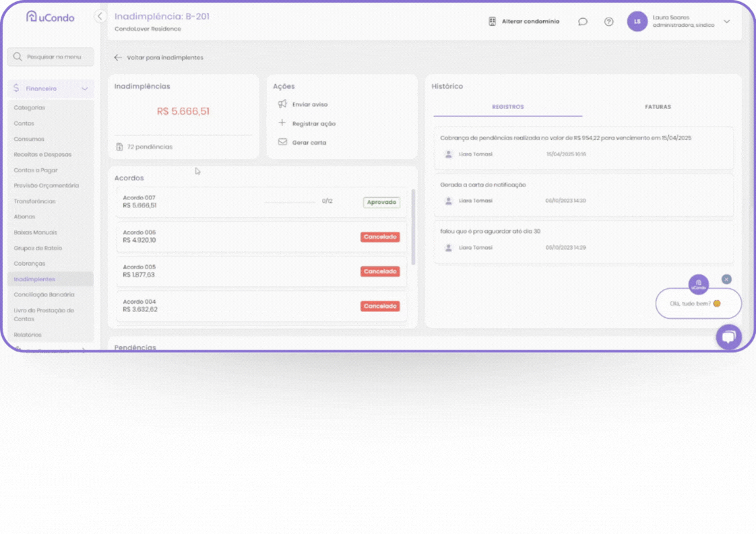Expand the Laura Soares profile dropdown
756x534 pixels.
726,22
